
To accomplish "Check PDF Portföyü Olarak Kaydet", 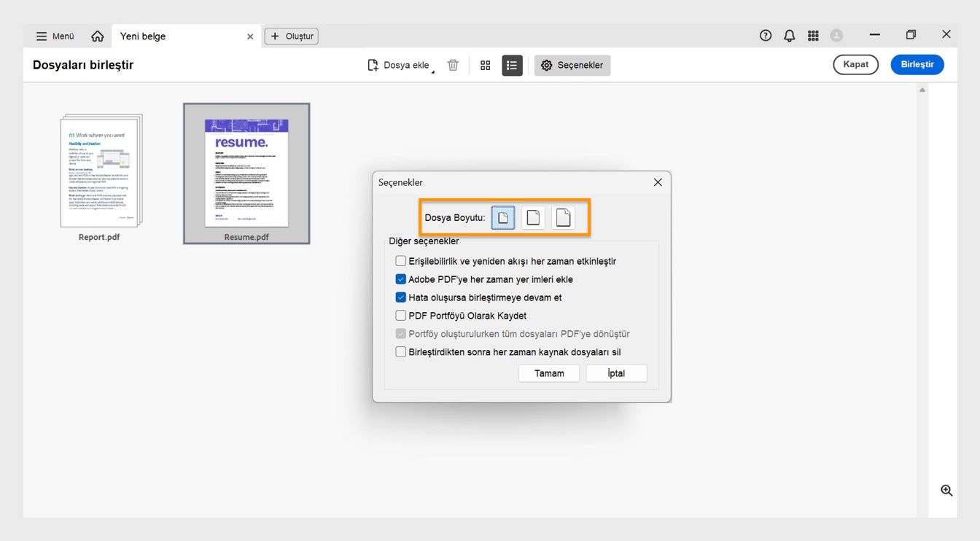I will tap(401, 316).
